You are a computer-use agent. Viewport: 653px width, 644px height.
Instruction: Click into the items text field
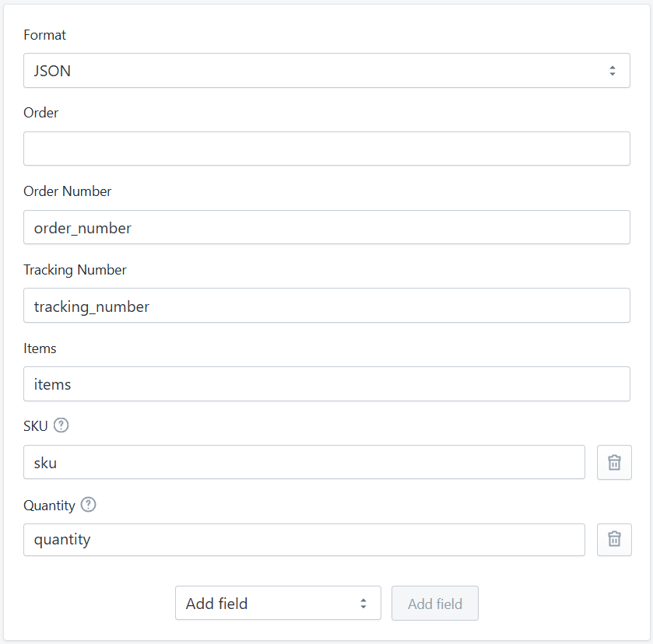pos(326,384)
